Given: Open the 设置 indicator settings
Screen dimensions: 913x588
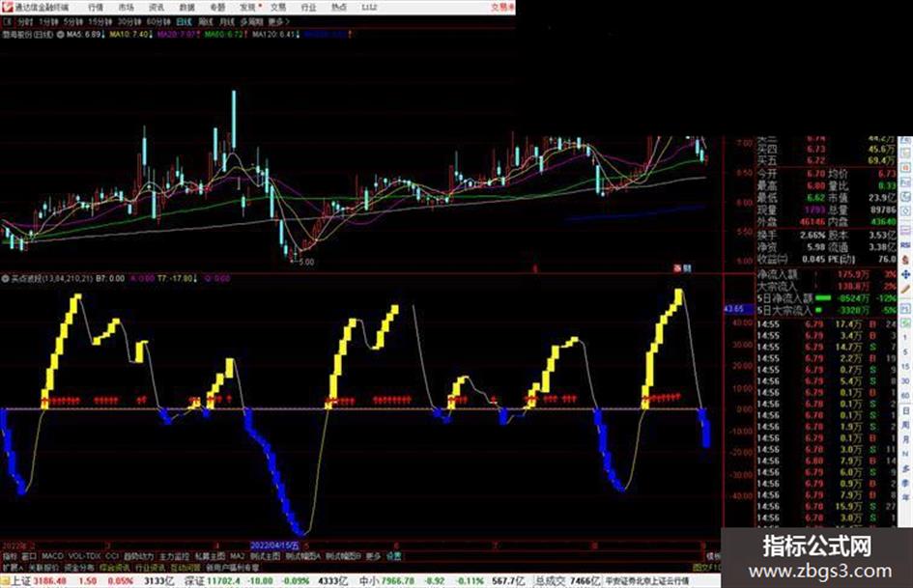Looking at the screenshot, I should click(394, 556).
